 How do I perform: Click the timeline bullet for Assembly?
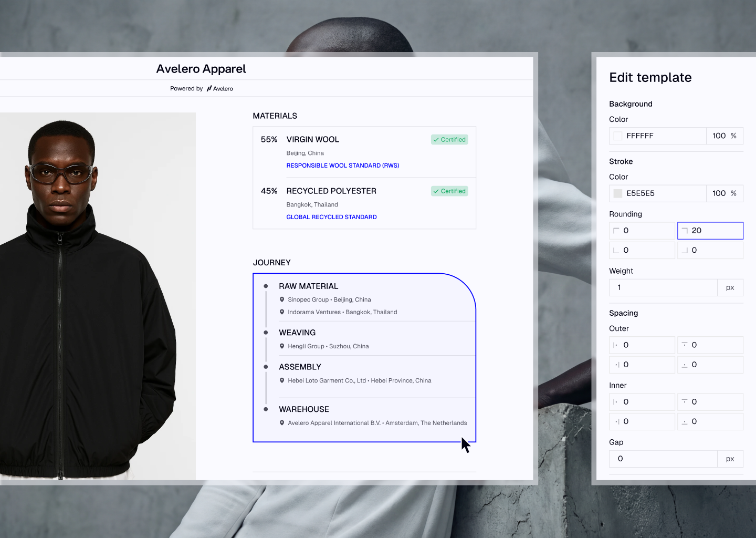coord(266,367)
